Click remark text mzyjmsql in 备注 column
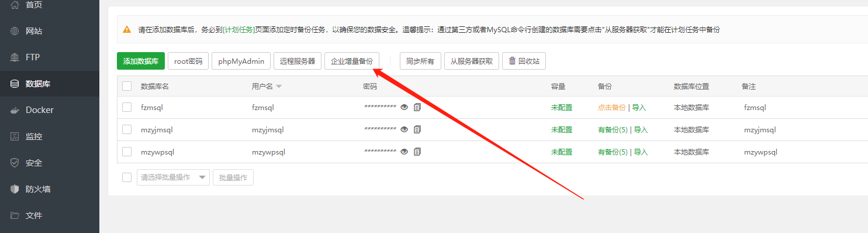868x233 pixels. pyautogui.click(x=760, y=129)
